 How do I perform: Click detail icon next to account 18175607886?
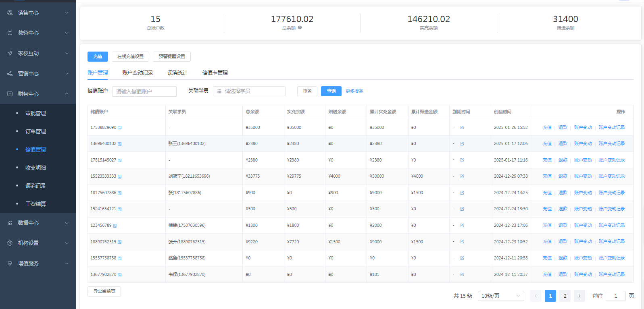(120, 193)
